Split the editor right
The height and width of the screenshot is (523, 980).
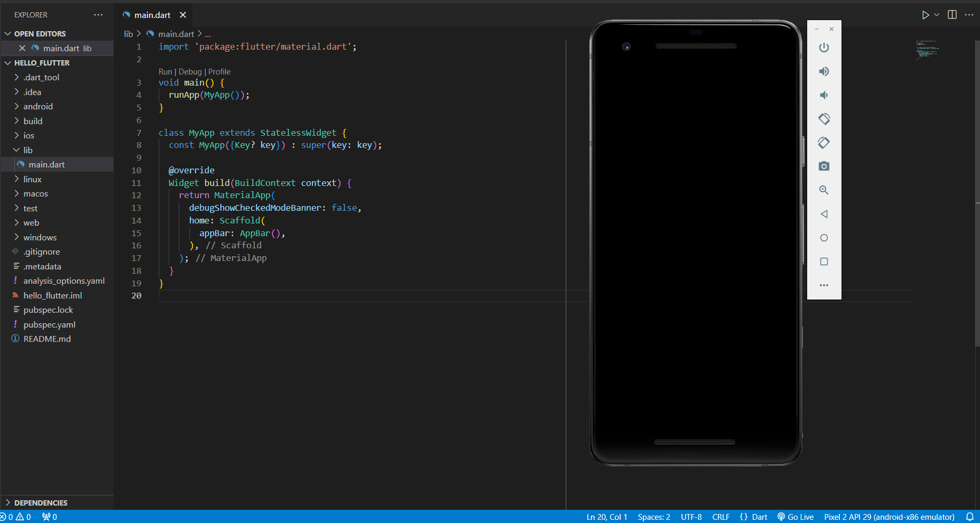click(952, 15)
